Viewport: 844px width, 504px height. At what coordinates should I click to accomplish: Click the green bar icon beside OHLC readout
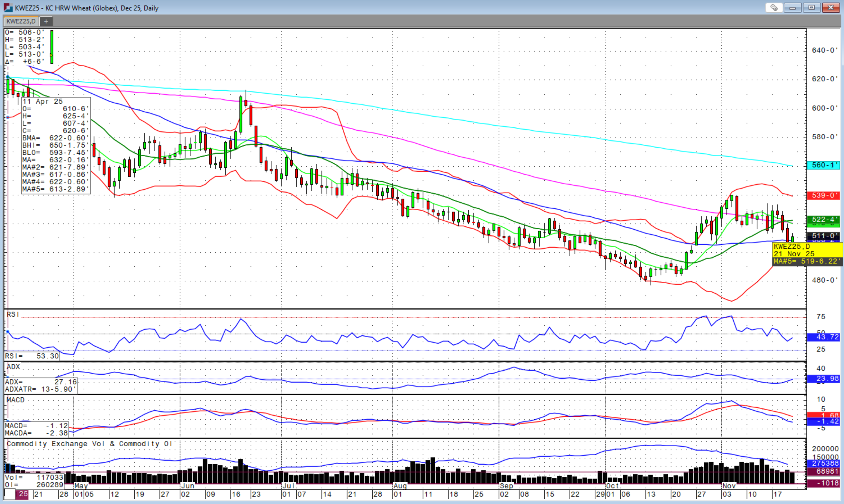point(52,47)
